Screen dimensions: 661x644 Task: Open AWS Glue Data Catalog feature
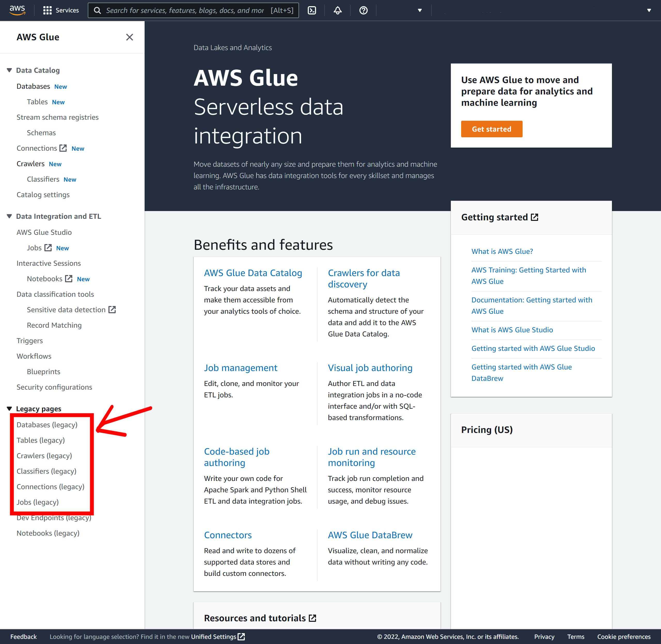point(253,273)
